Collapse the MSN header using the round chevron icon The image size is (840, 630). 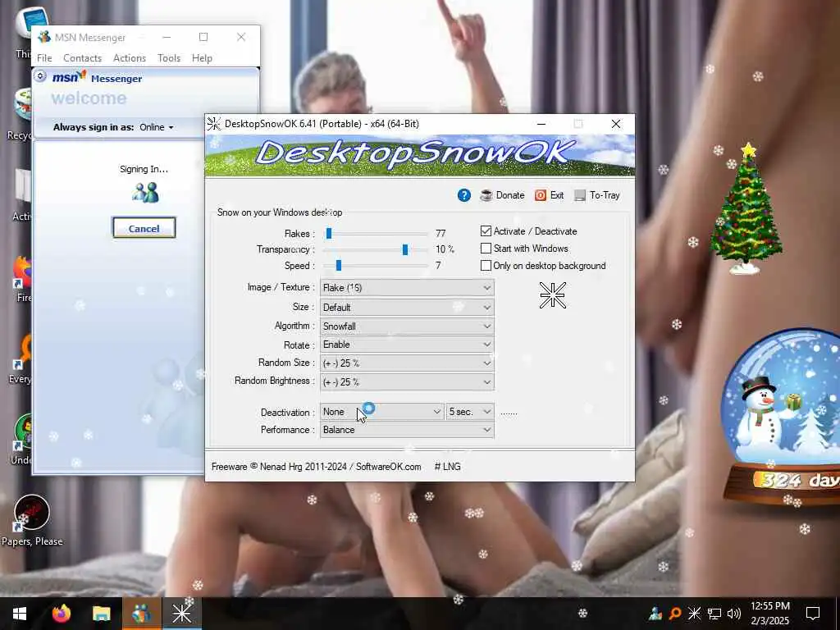(40, 76)
